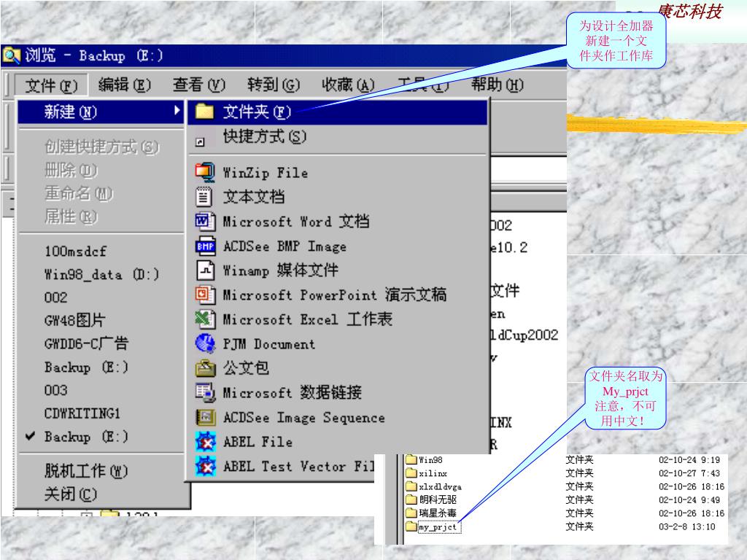747x560 pixels.
Task: Open the 帮助(H) menu
Action: click(498, 85)
